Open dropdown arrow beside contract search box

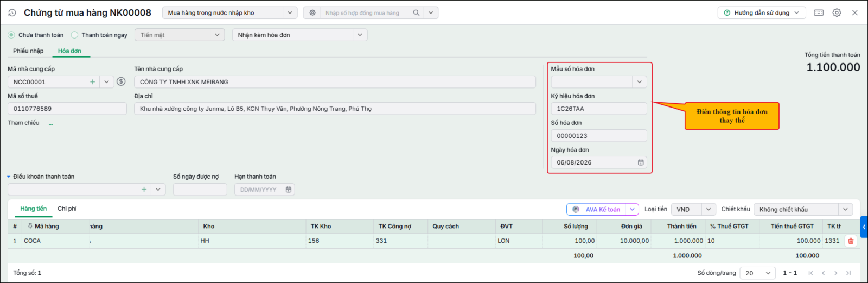[431, 12]
